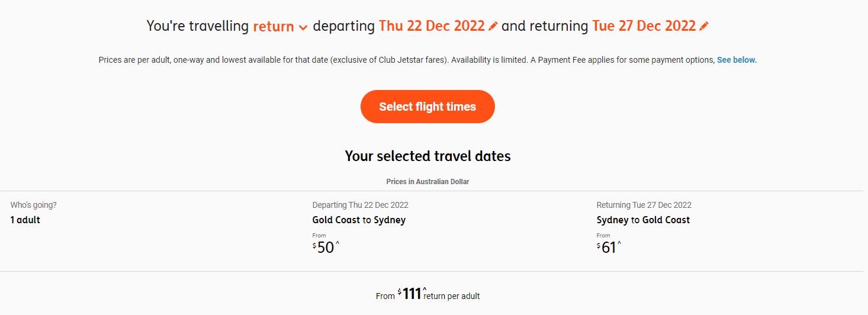Change the orange Tue 27 Dec 2022 date
The width and height of the screenshot is (868, 315).
[x=644, y=26]
